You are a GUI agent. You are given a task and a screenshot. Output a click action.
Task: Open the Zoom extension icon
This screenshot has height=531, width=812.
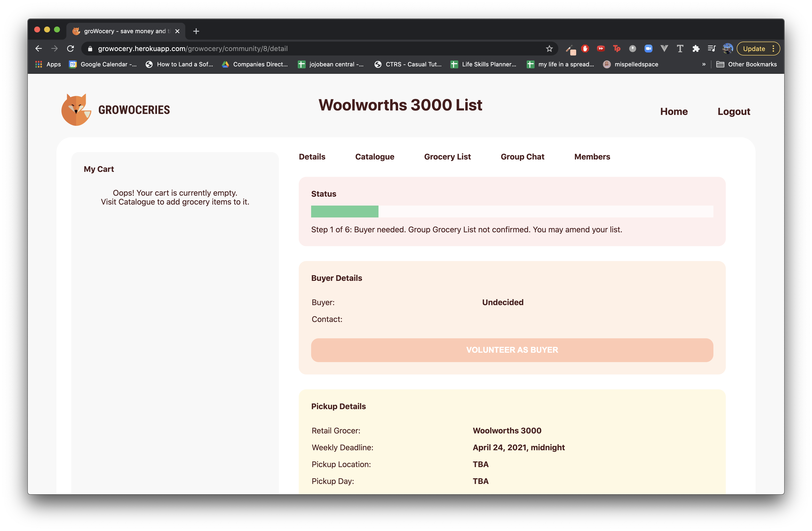[x=648, y=49]
